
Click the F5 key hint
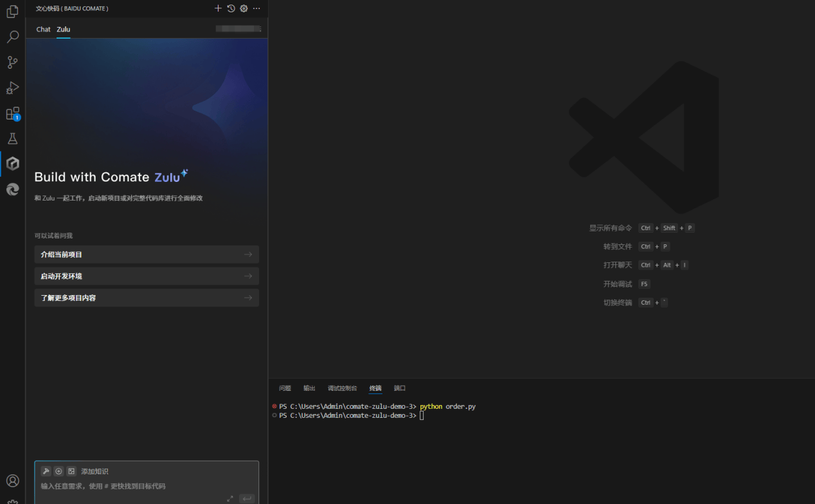click(x=644, y=284)
